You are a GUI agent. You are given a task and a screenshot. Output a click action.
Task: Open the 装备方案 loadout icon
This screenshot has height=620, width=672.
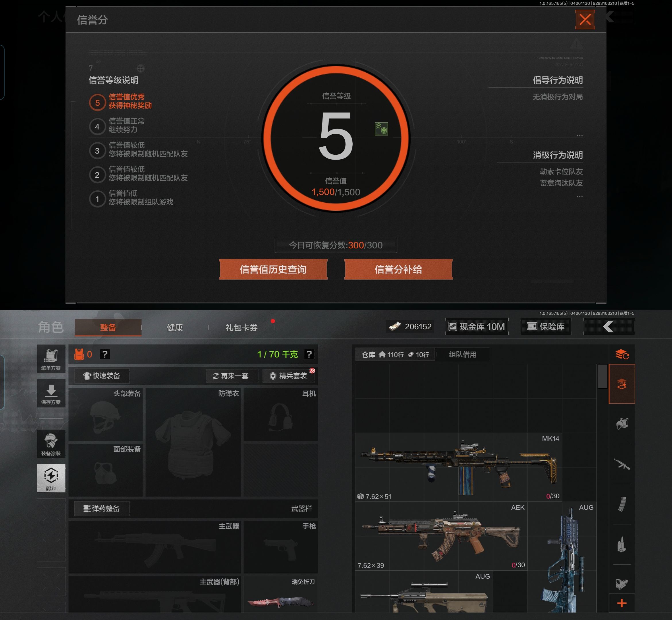(x=51, y=359)
